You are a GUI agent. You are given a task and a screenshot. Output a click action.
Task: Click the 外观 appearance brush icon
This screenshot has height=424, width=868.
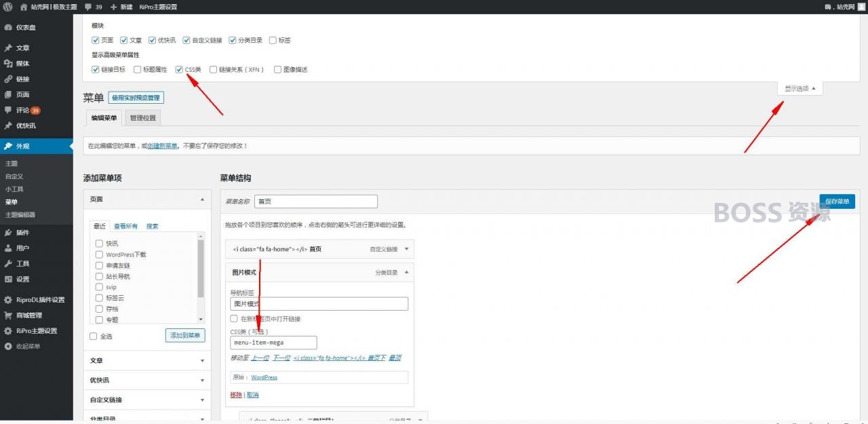(x=8, y=146)
